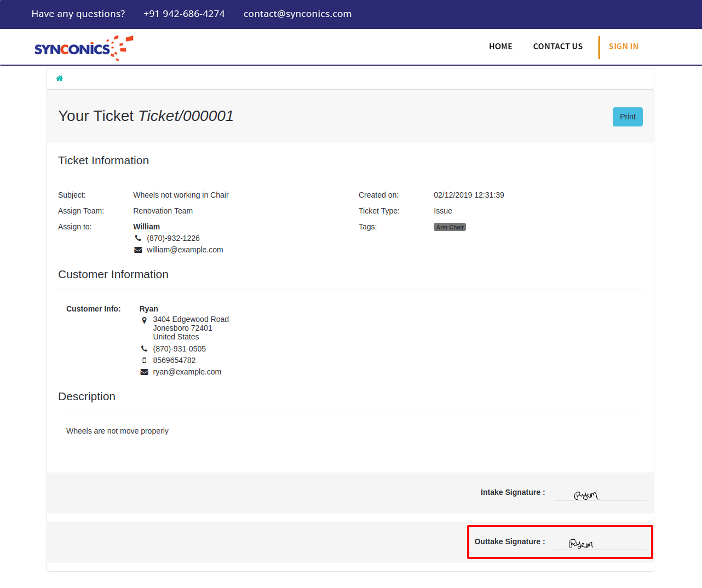Click the Outtake Signature image
This screenshot has height=588, width=702.
[581, 544]
